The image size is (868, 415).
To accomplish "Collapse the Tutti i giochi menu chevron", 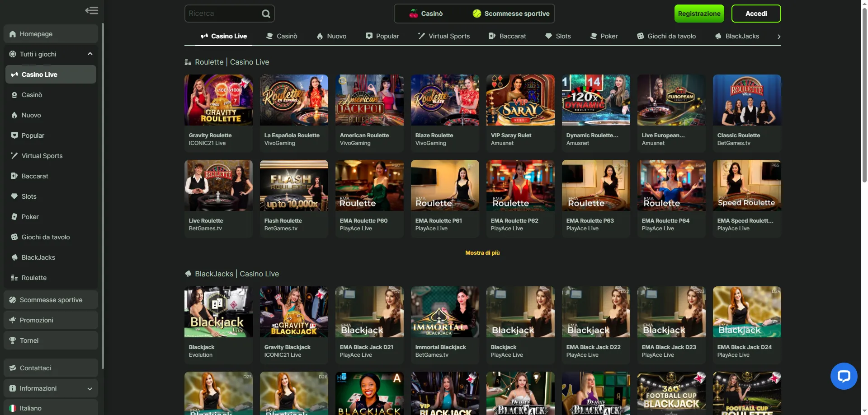I will (x=90, y=54).
